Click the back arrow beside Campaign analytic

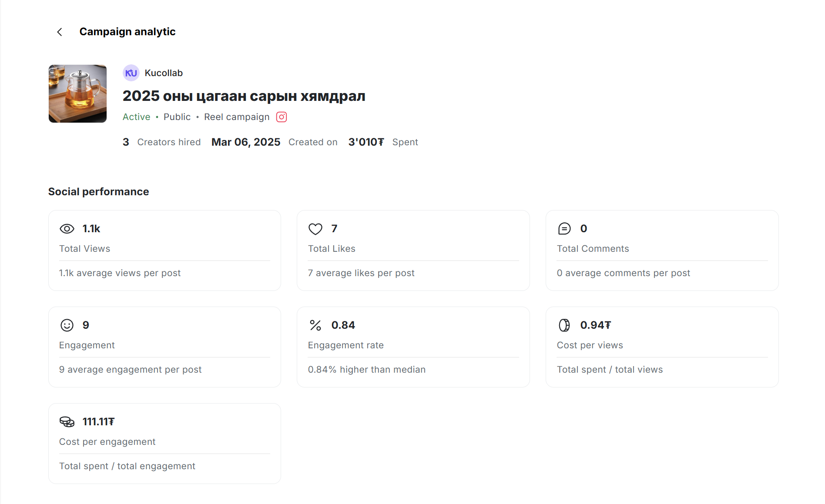[x=60, y=32]
